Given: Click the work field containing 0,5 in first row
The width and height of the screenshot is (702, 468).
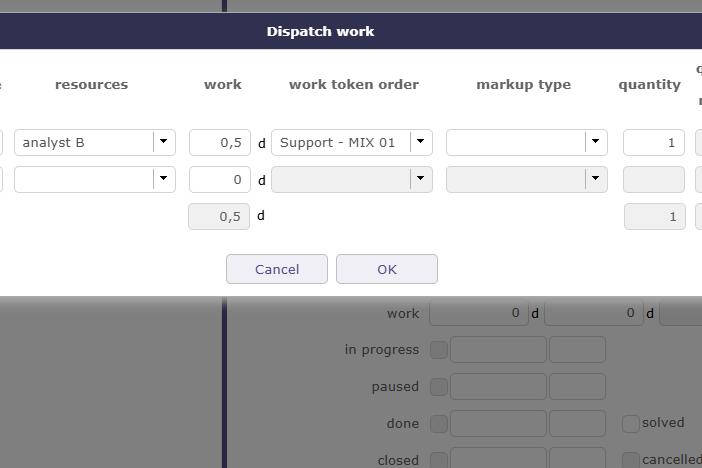Looking at the screenshot, I should (x=219, y=142).
